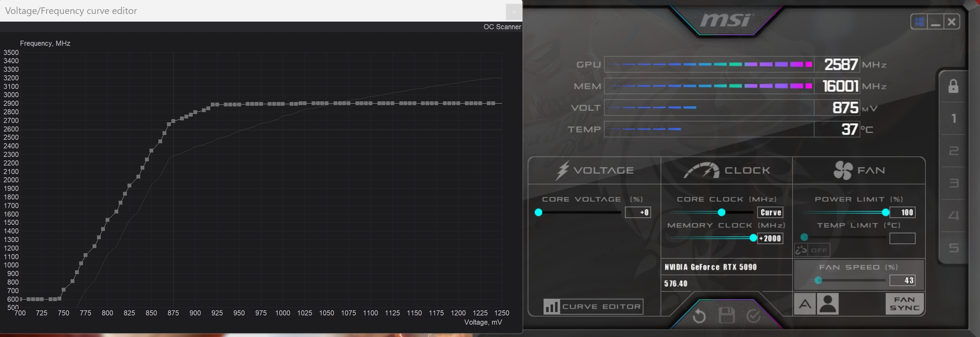Click the lightning bolt Voltage panel icon
Viewport: 980px width, 337px height.
(563, 171)
